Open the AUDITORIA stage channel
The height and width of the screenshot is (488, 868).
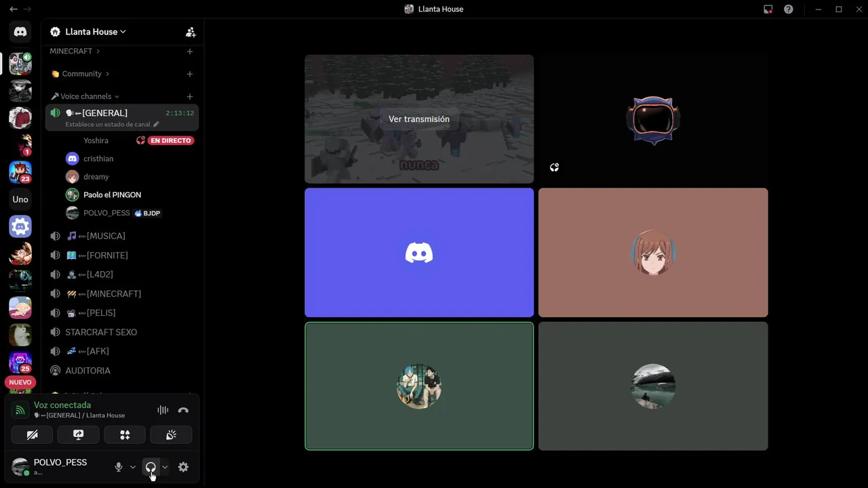(x=122, y=371)
